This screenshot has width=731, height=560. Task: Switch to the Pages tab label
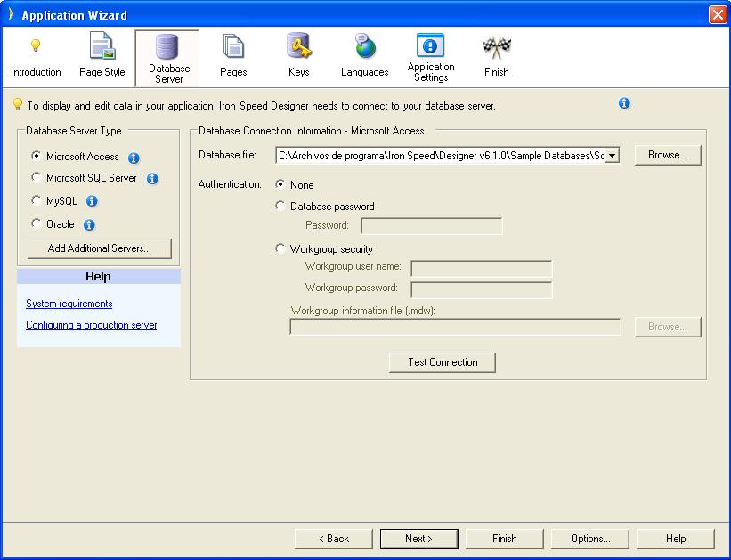tap(233, 72)
